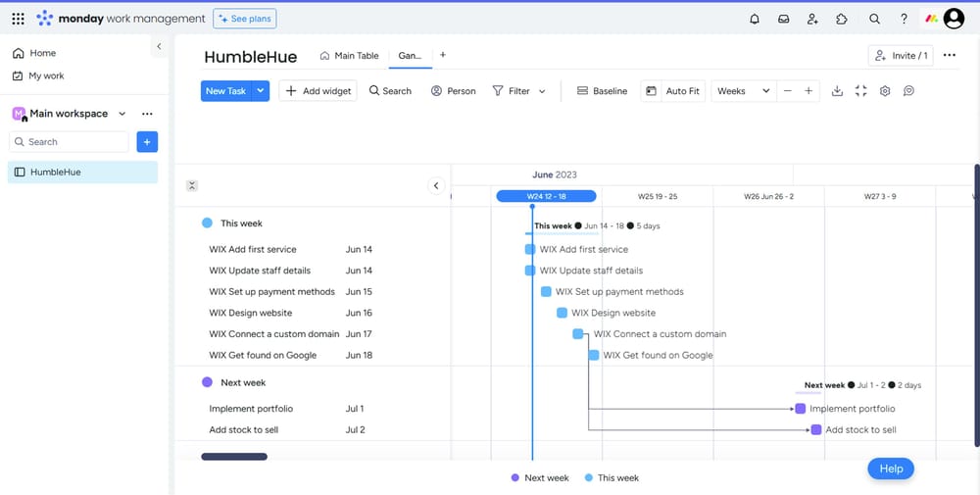Toggle Auto Fit for the timeline
The height and width of the screenshot is (495, 980).
coord(682,91)
